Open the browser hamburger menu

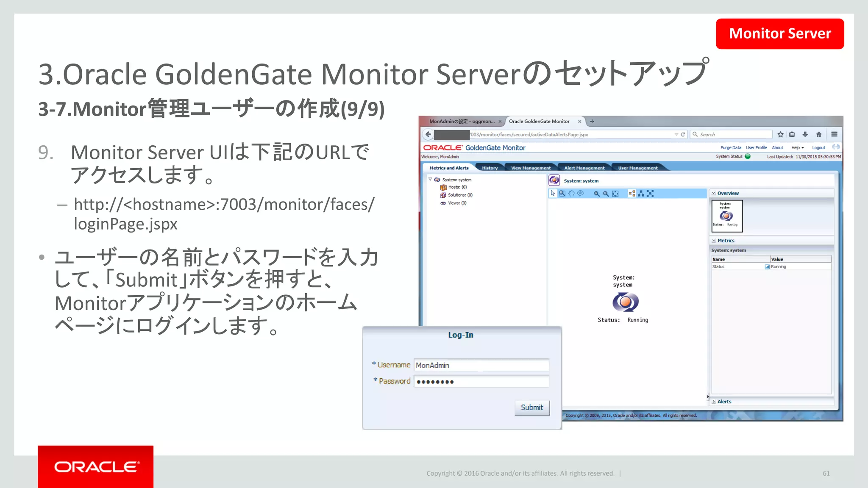[834, 134]
